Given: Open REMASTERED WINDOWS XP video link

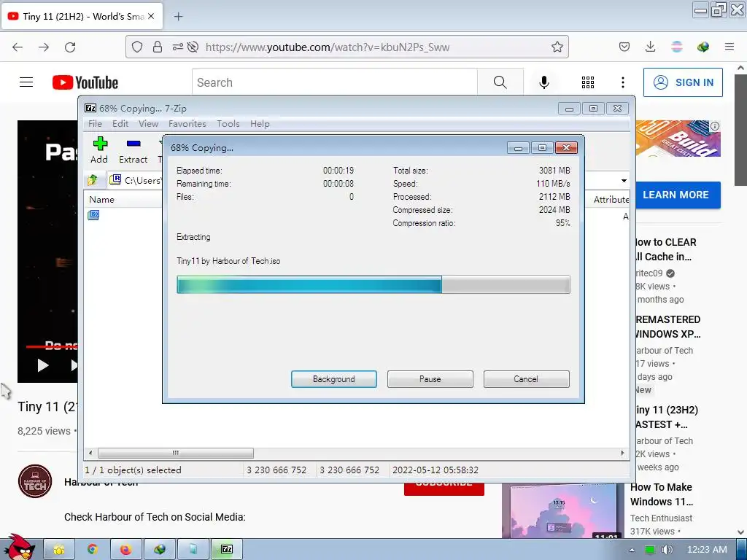Looking at the screenshot, I should (x=668, y=327).
